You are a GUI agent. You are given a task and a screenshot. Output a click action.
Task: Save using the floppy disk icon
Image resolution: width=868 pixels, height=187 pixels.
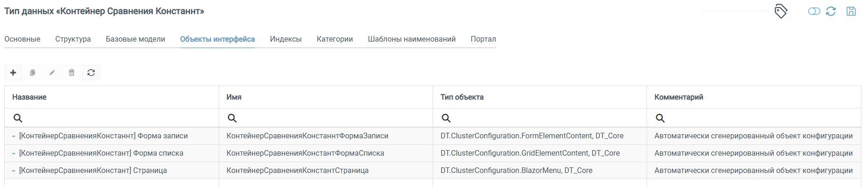851,11
